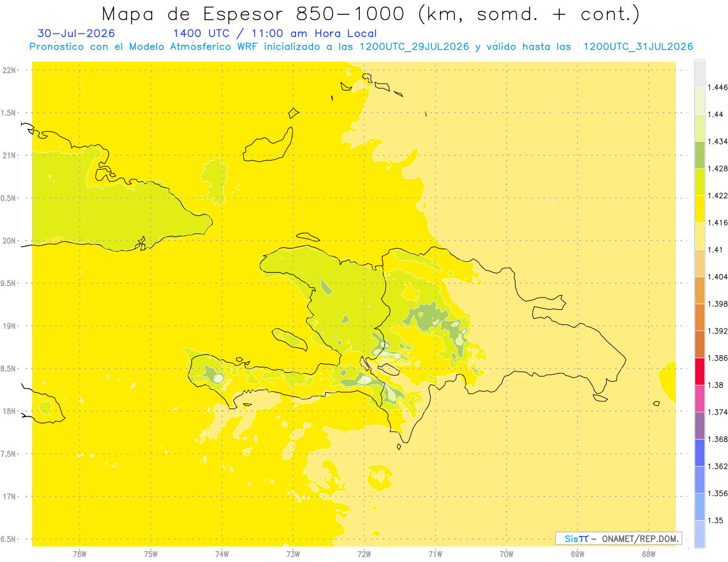Select the '22N' latitude label
The width and height of the screenshot is (728, 562).
pyautogui.click(x=9, y=70)
